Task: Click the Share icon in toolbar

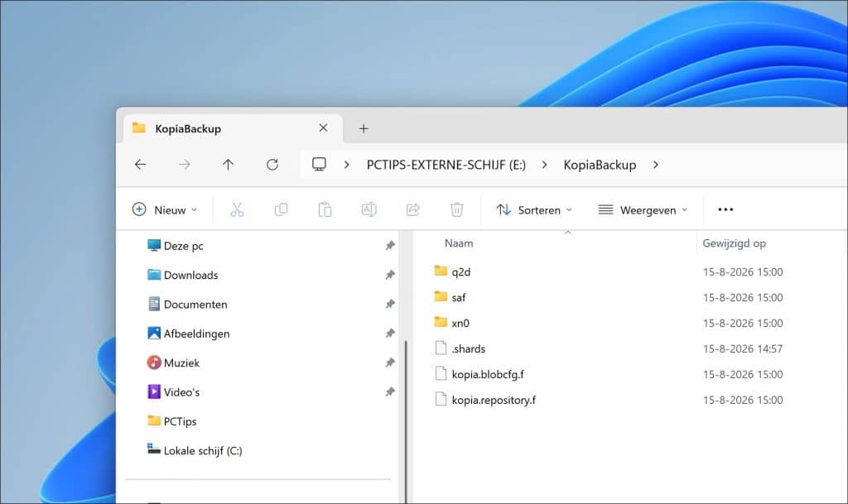Action: point(413,209)
